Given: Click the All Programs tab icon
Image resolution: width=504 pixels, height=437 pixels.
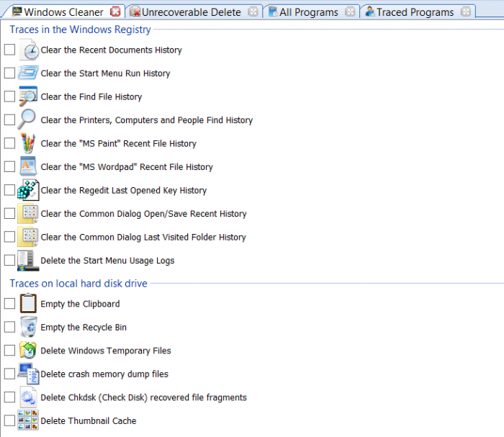Looking at the screenshot, I should (273, 12).
